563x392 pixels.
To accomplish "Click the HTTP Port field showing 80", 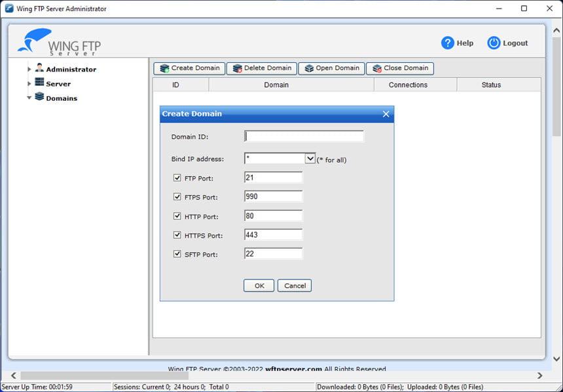I will [x=273, y=216].
